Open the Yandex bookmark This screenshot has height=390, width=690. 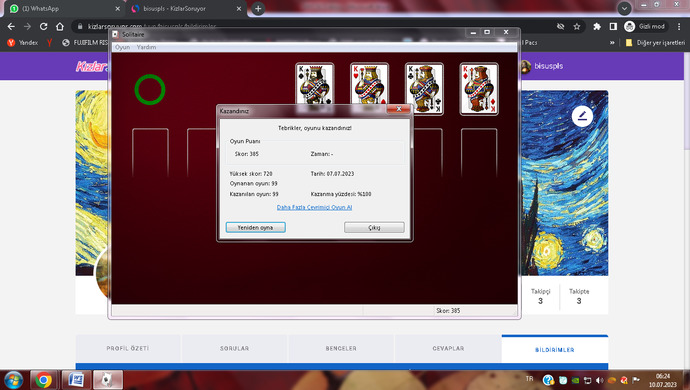[x=23, y=43]
